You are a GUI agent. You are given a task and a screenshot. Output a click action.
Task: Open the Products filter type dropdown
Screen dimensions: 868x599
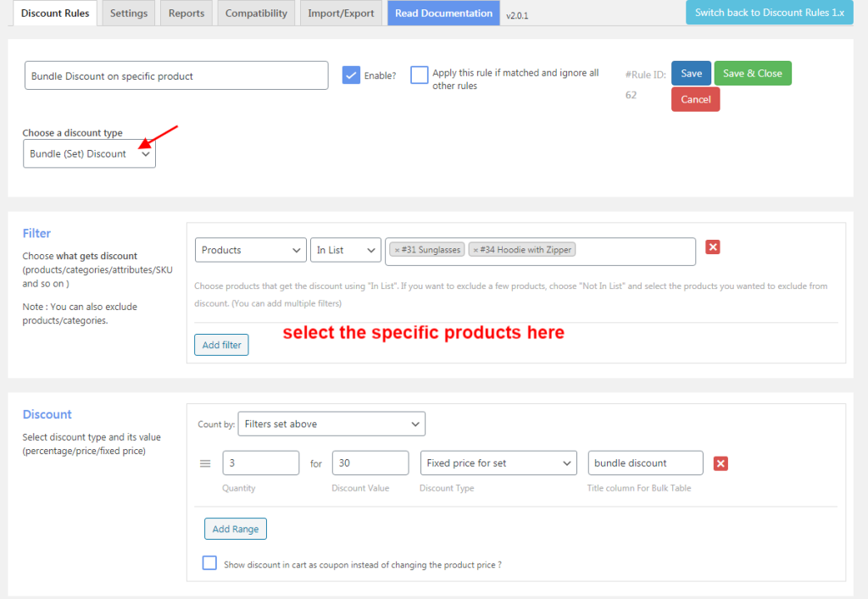pyautogui.click(x=250, y=249)
